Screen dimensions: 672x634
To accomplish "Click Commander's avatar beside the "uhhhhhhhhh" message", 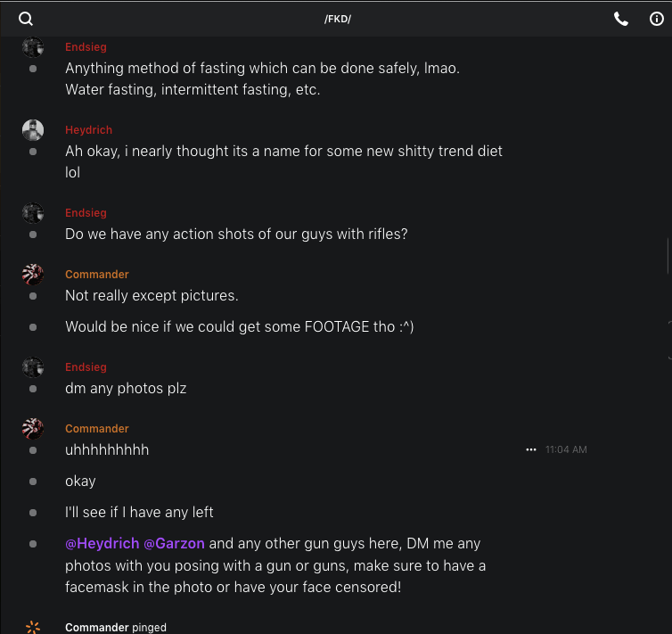I will coord(33,429).
